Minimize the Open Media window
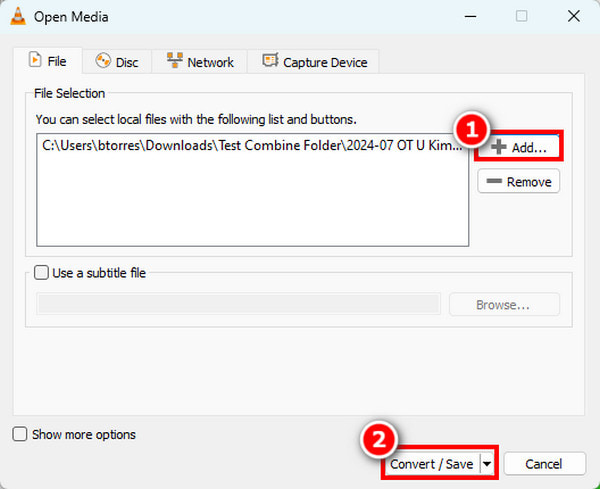Image resolution: width=600 pixels, height=489 pixels. 470,16
